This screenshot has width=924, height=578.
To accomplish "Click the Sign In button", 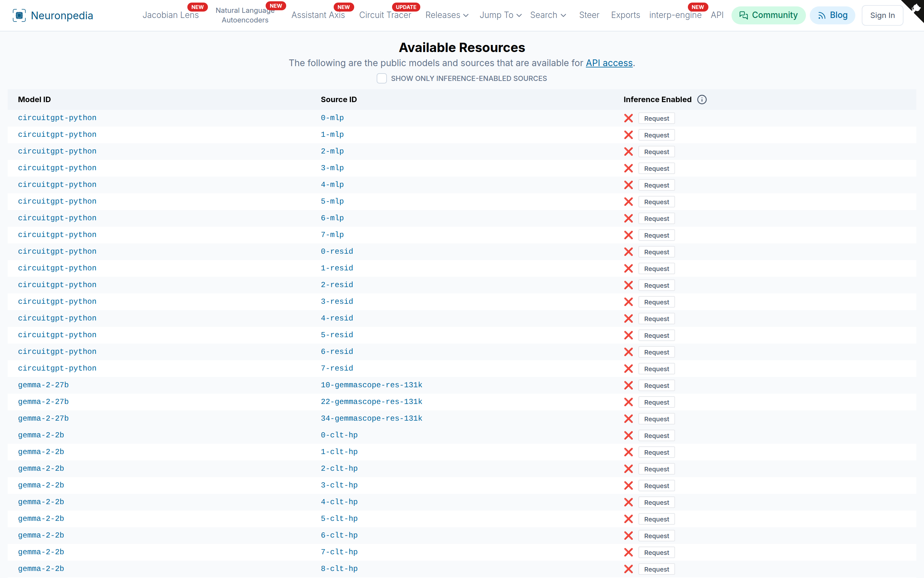I will point(882,15).
